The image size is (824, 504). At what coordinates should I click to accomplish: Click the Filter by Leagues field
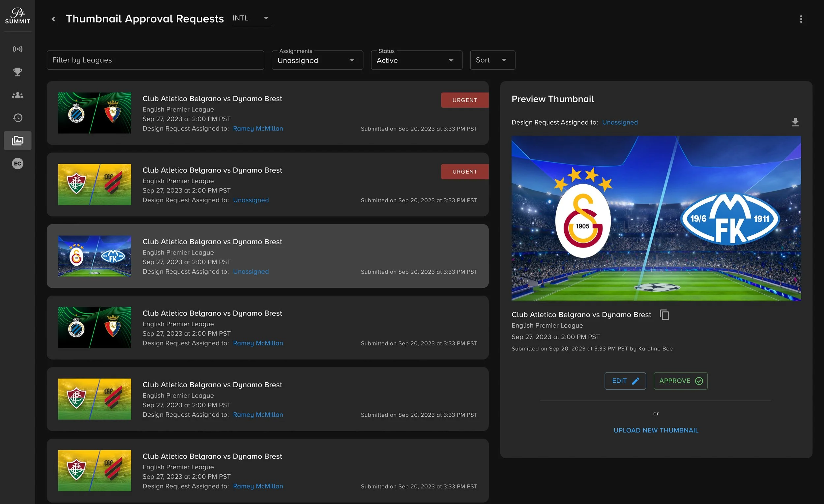(155, 60)
